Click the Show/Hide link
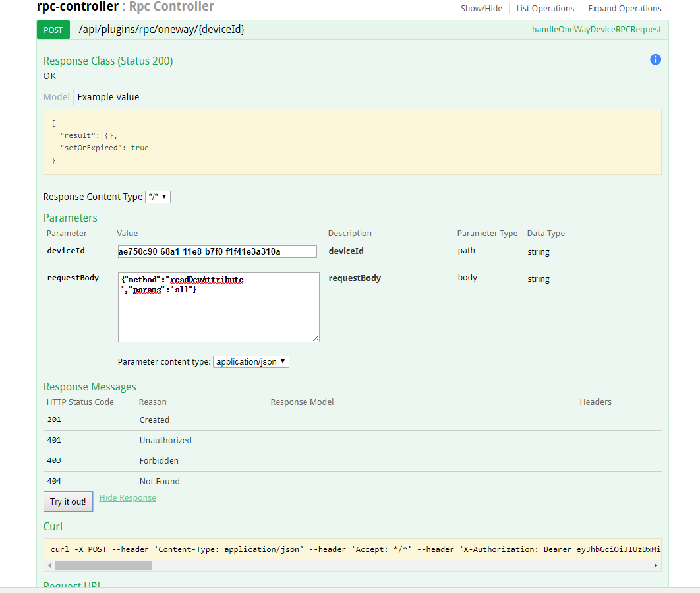This screenshot has width=700, height=593. 481,8
